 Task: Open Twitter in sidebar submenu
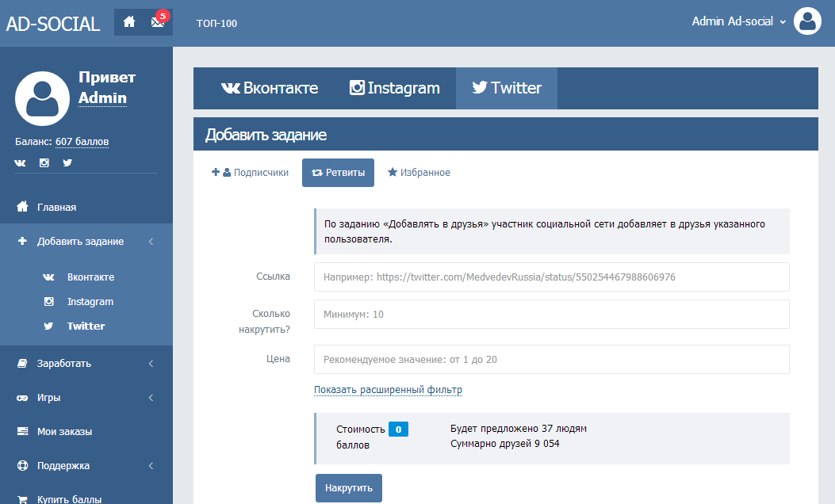click(x=86, y=326)
